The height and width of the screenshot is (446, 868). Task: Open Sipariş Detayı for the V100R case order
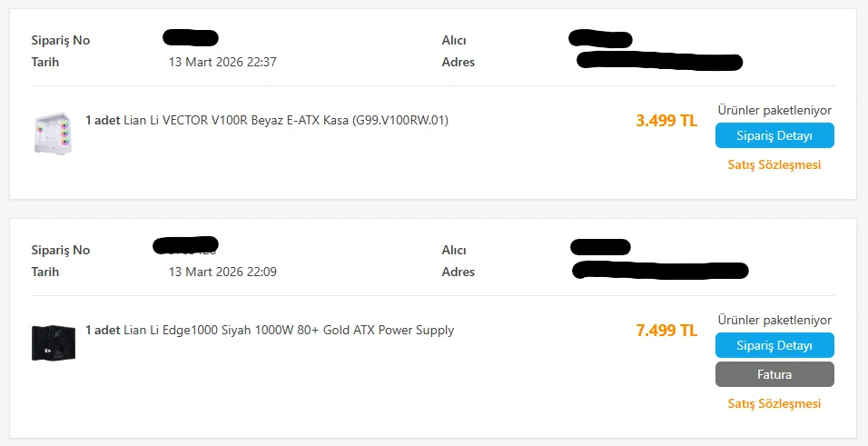(774, 136)
